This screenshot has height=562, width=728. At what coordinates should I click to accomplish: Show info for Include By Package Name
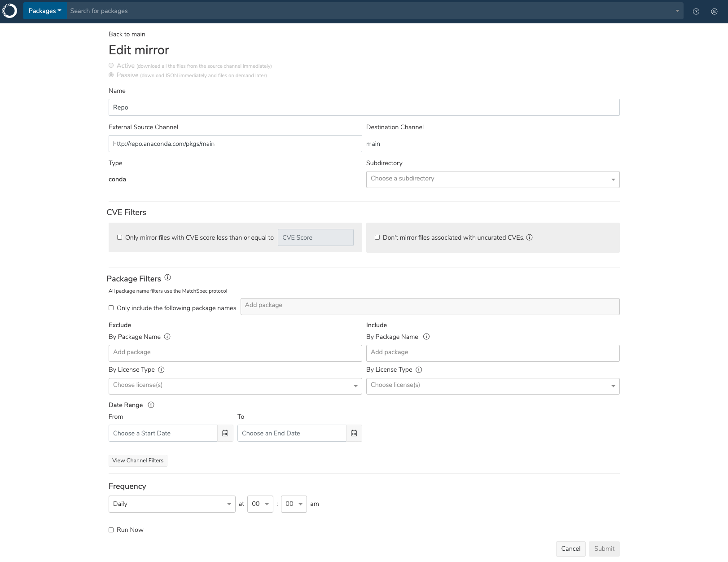click(x=426, y=337)
